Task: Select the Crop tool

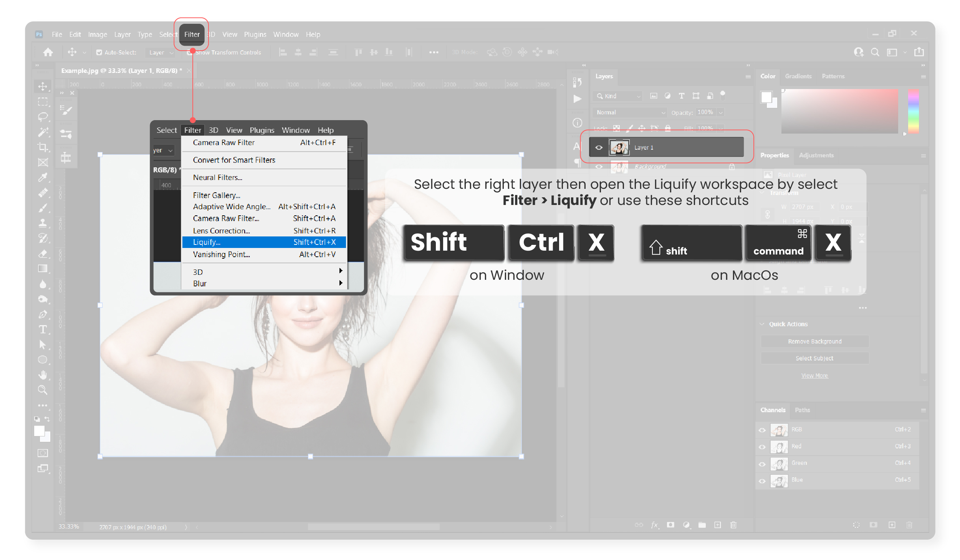Action: click(43, 147)
